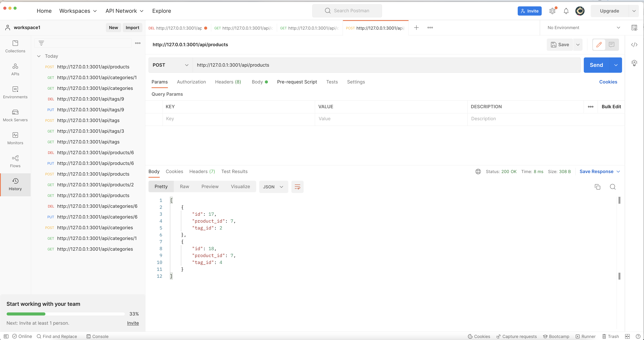Click the settings gear icon
Screen dimensions: 644x340
click(x=552, y=11)
